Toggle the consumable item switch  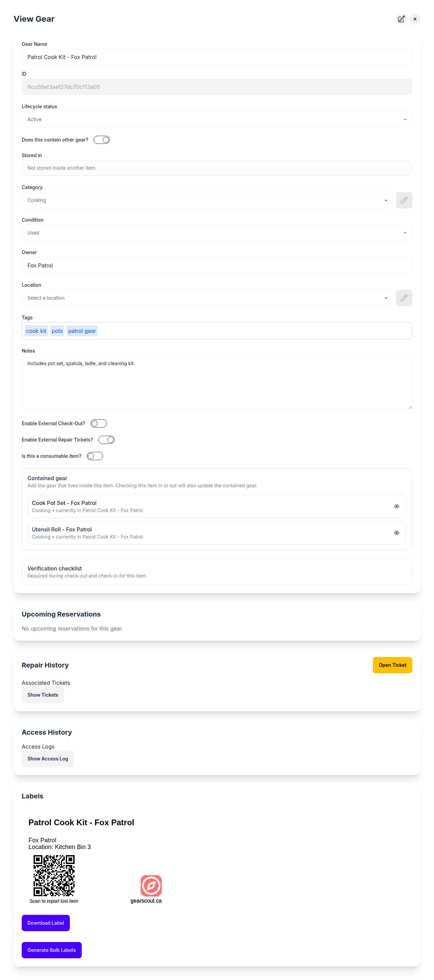click(95, 456)
